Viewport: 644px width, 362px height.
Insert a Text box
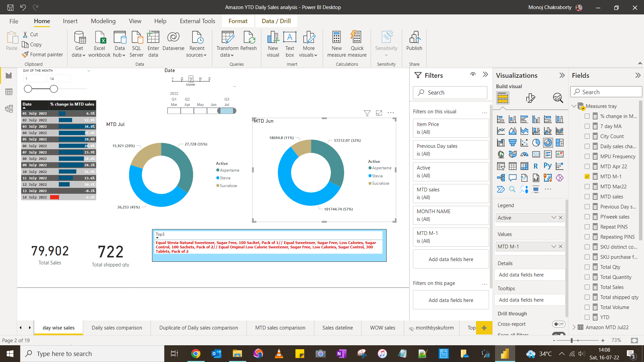point(290,44)
